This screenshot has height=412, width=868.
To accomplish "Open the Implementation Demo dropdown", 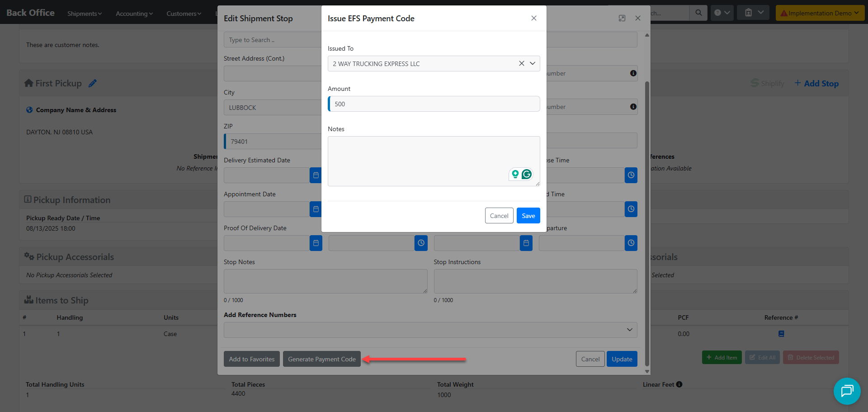I will [820, 13].
